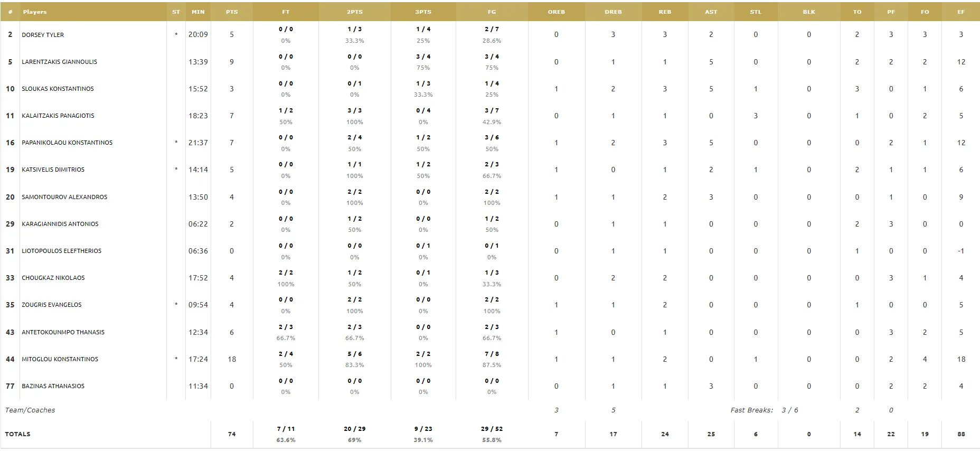Click the AST column header
Image resolution: width=980 pixels, height=451 pixels.
tap(711, 12)
